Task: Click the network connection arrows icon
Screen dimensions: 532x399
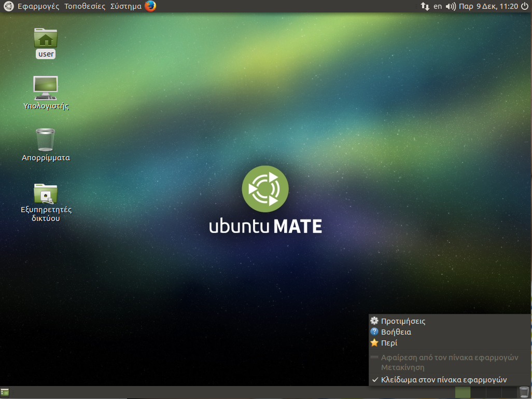Action: tap(425, 6)
